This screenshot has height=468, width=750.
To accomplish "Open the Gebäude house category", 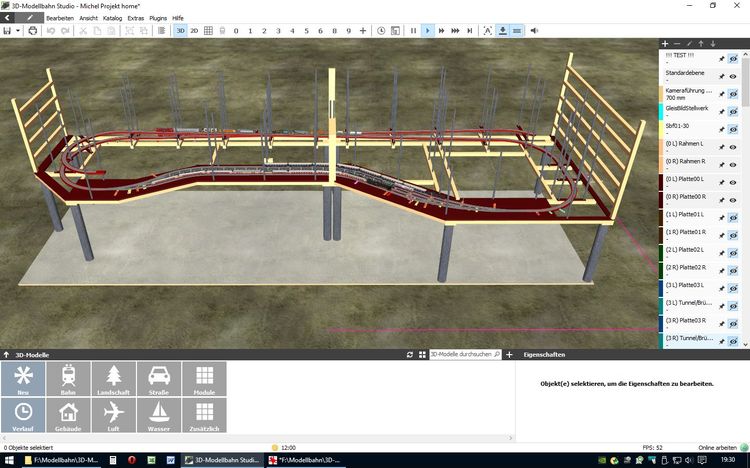I will 68,415.
